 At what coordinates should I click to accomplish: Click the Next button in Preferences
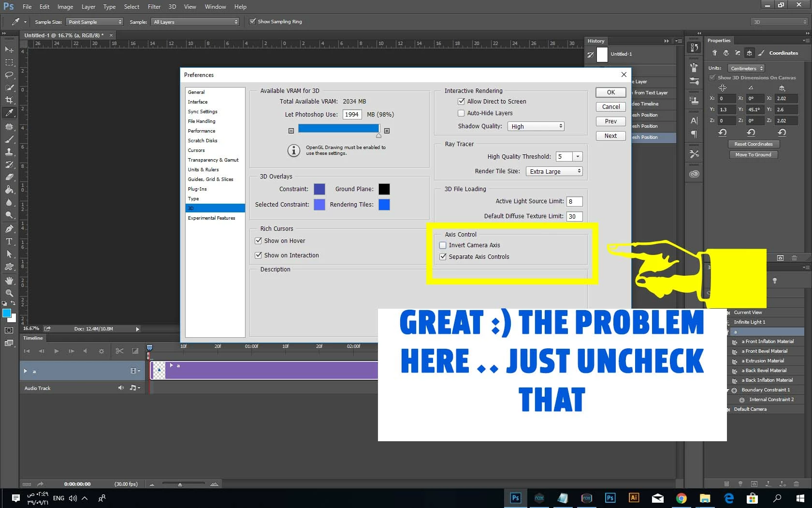[x=611, y=136]
